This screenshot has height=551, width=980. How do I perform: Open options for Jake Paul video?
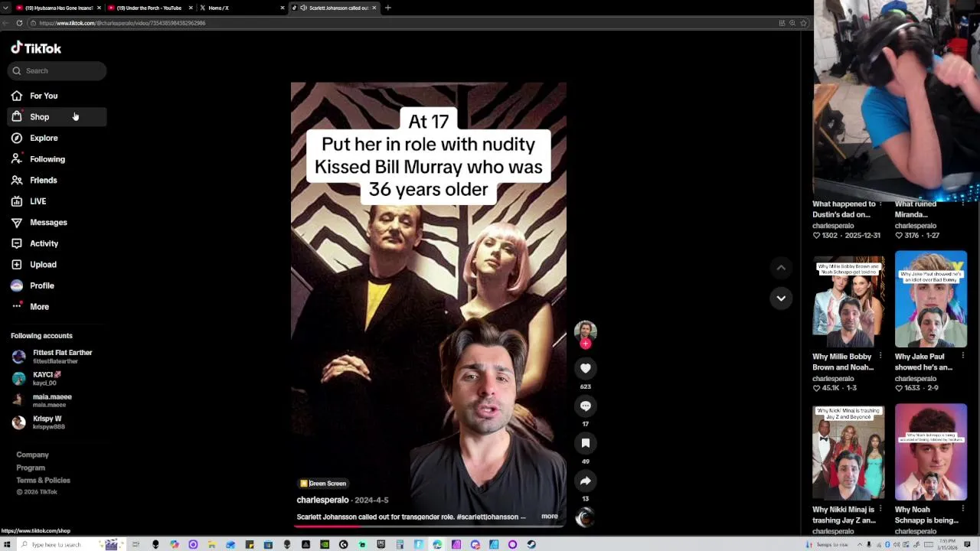pyautogui.click(x=962, y=357)
